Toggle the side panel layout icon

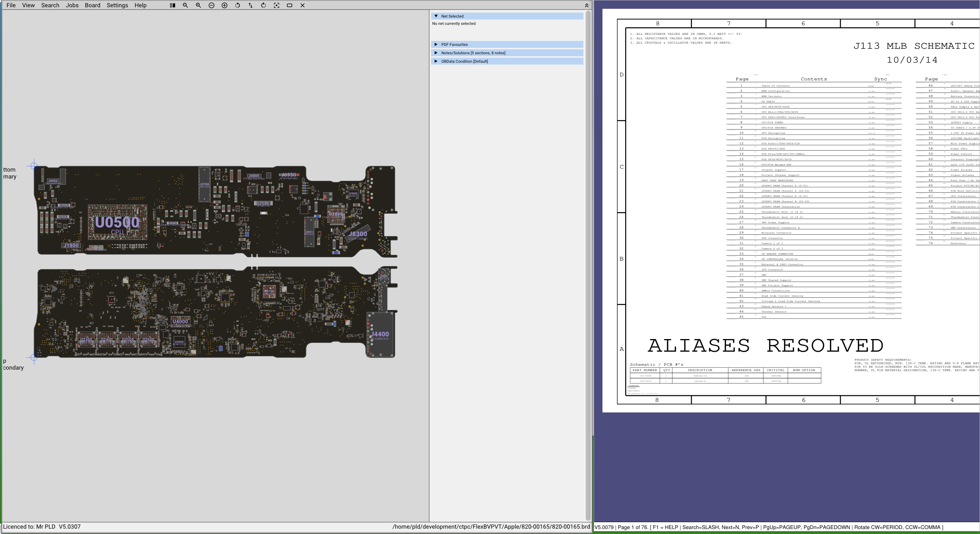click(x=173, y=5)
